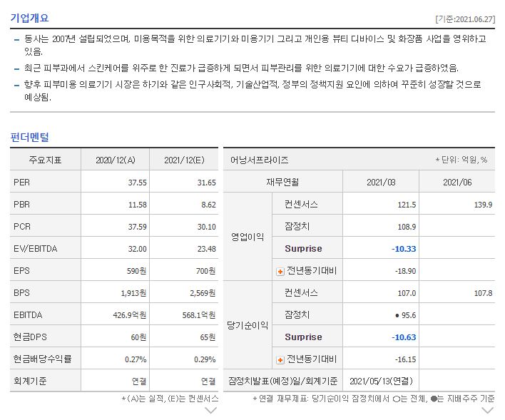Click the 단위: 억원, % unit note
The width and height of the screenshot is (505, 420).
[x=461, y=160]
